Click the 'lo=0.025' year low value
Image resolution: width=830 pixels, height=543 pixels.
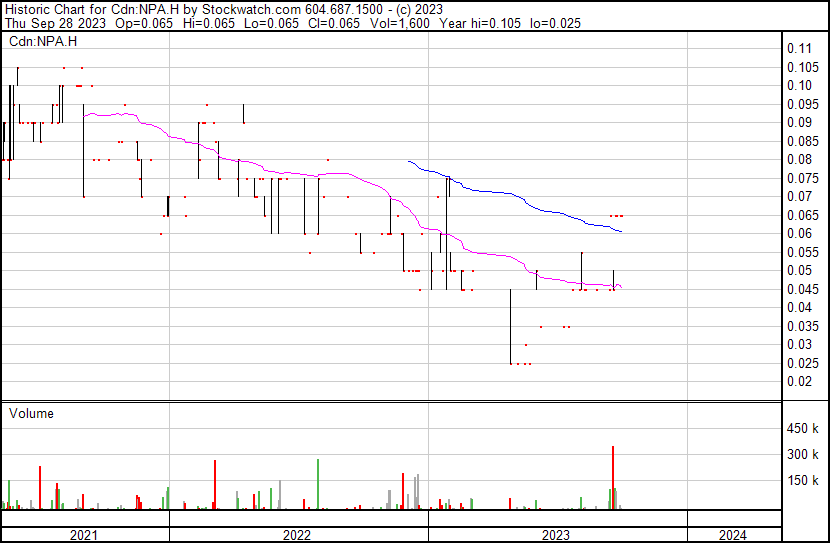coord(555,23)
